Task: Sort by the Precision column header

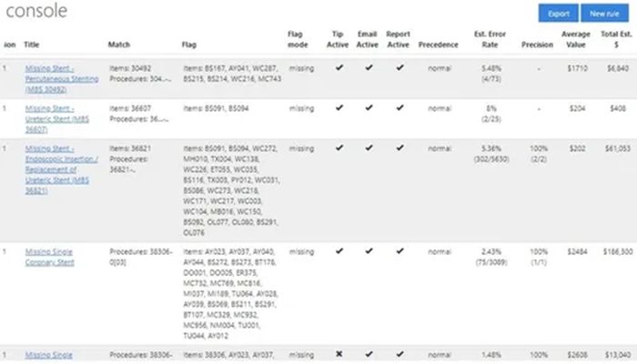Action: [x=537, y=45]
